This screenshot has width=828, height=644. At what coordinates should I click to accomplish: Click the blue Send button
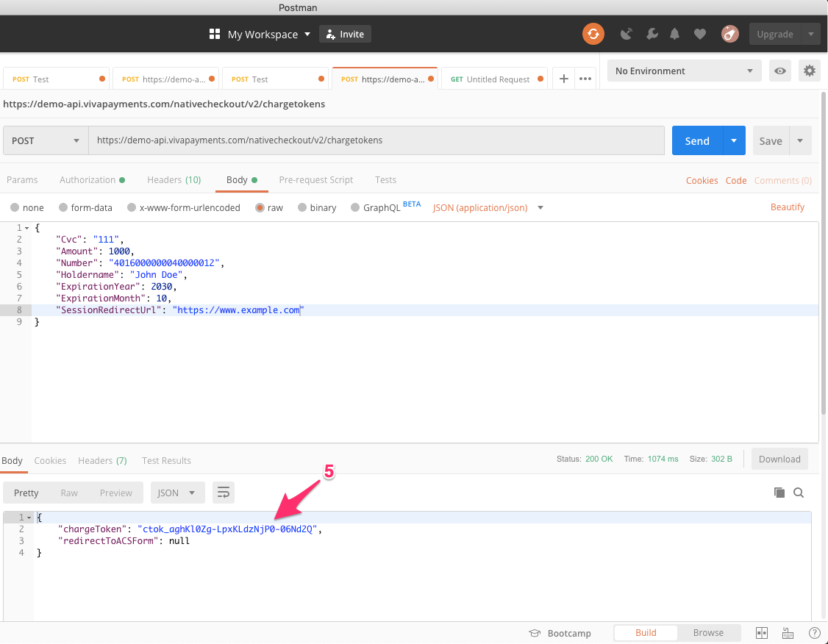coord(697,140)
